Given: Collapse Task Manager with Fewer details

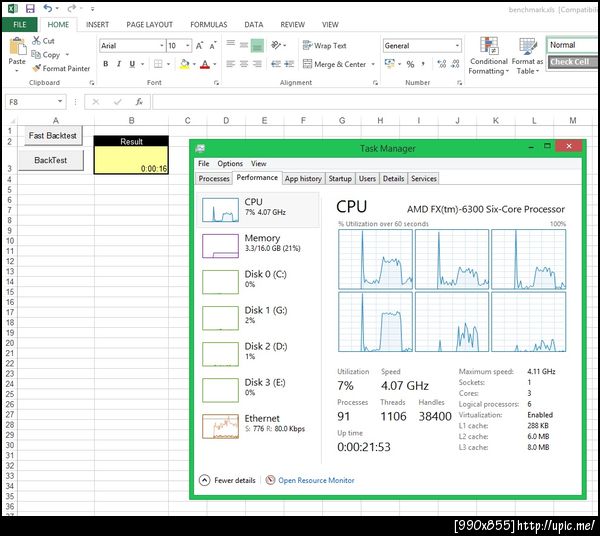Looking at the screenshot, I should 227,480.
